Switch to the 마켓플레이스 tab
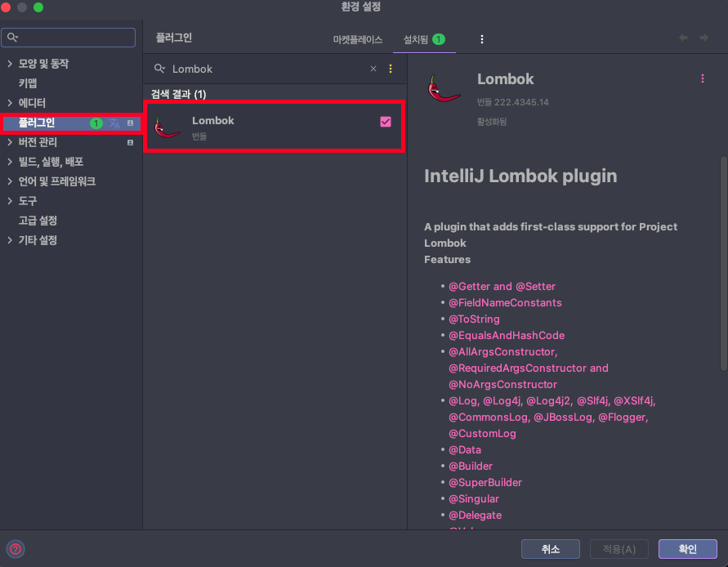The image size is (728, 567). [358, 39]
